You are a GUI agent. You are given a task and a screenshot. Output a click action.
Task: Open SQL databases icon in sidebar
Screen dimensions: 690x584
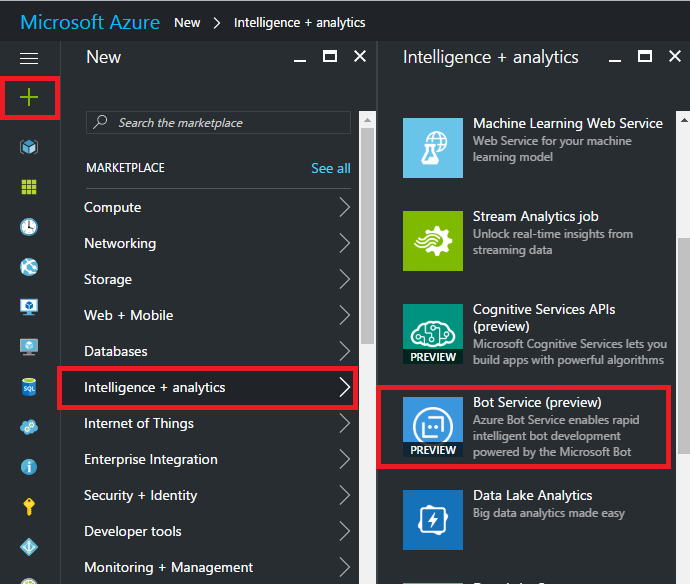(29, 387)
